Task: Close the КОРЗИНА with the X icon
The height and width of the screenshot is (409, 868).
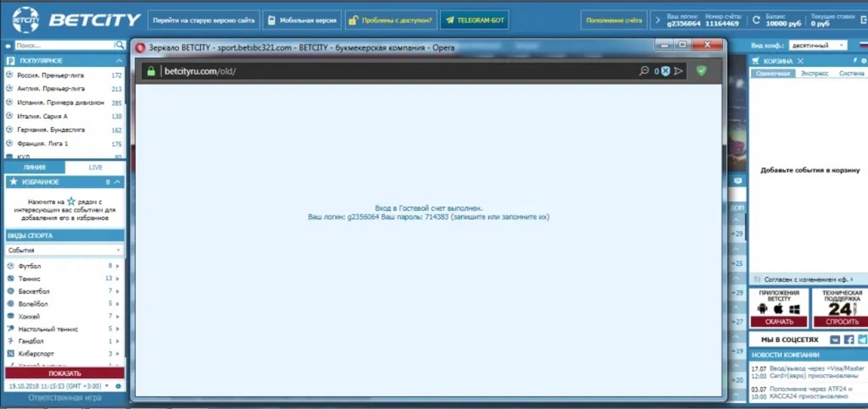Action: click(800, 61)
